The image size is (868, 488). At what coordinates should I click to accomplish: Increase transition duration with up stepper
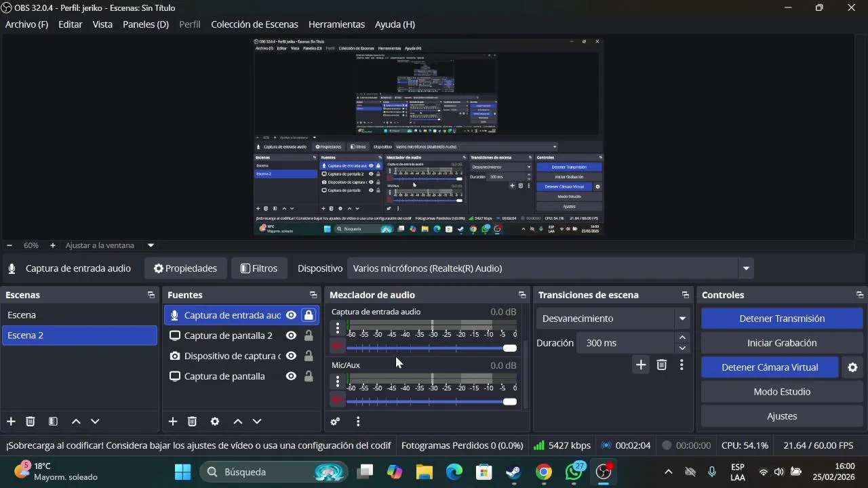point(682,338)
